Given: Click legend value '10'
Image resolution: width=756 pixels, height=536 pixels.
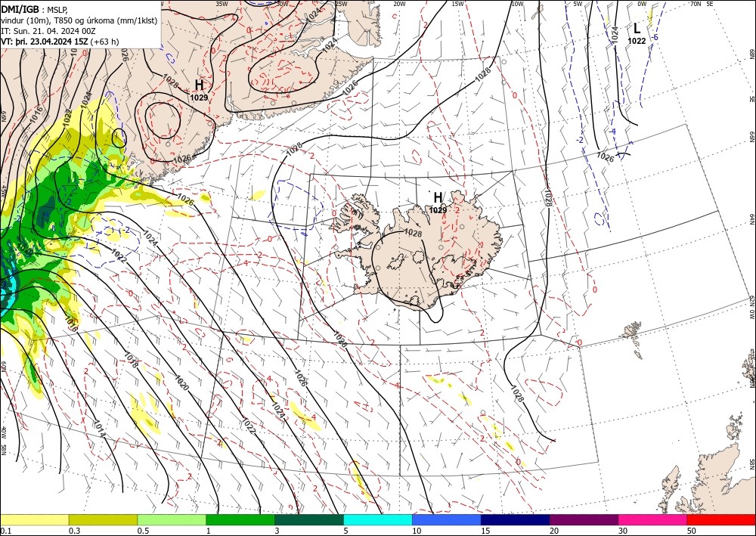Looking at the screenshot, I should point(417,531).
